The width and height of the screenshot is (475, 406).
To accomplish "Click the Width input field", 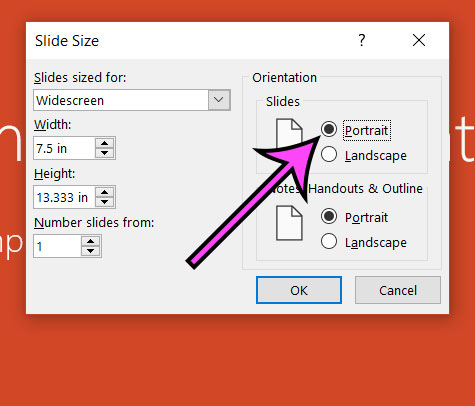I will tap(64, 148).
